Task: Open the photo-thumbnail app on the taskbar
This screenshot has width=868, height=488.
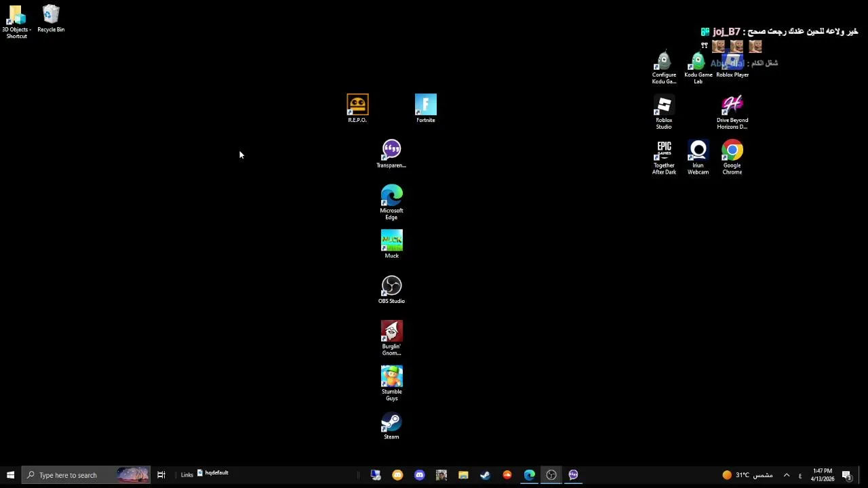Action: (441, 475)
